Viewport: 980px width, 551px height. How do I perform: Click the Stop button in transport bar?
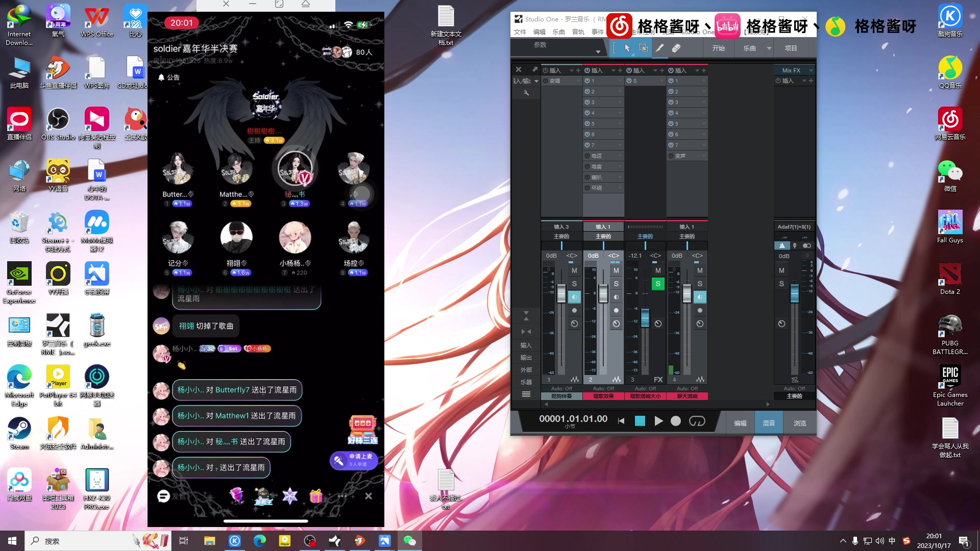(640, 421)
